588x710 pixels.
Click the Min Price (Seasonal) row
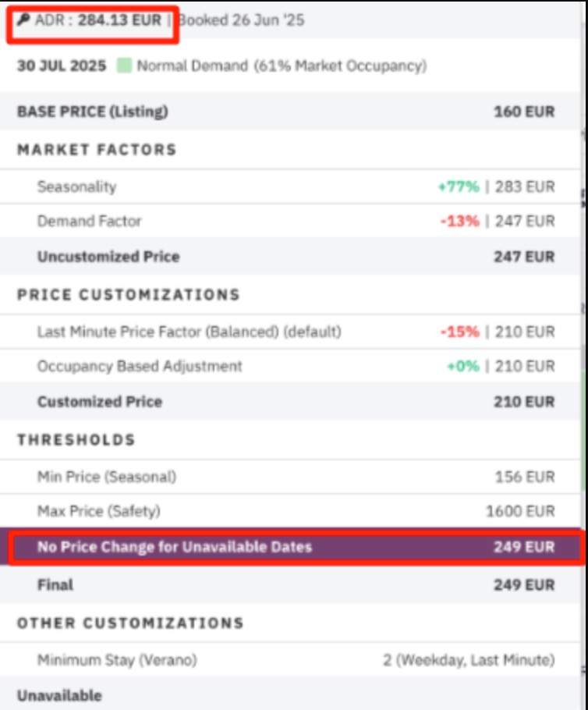coord(290,477)
